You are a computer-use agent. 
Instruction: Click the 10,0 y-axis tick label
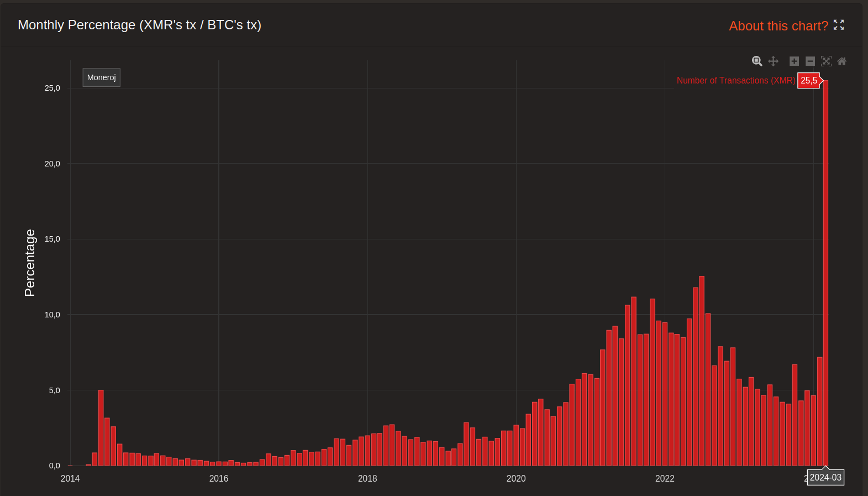[52, 315]
